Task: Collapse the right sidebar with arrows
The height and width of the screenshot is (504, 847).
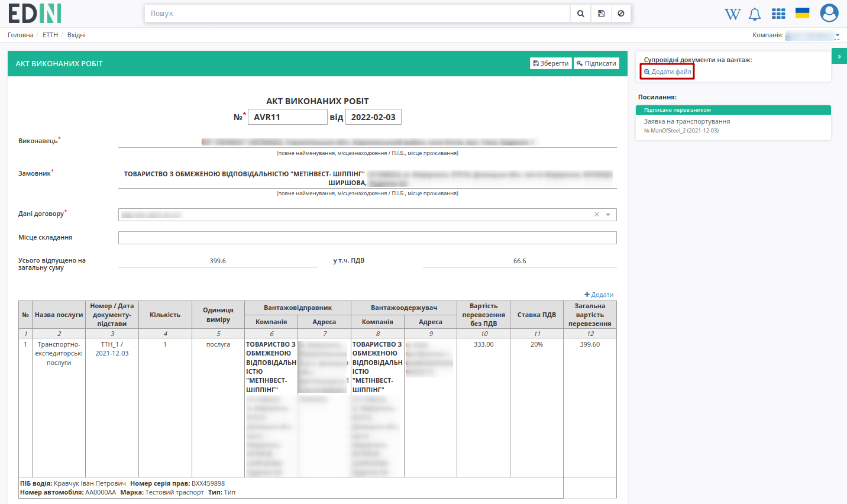Action: pos(839,56)
